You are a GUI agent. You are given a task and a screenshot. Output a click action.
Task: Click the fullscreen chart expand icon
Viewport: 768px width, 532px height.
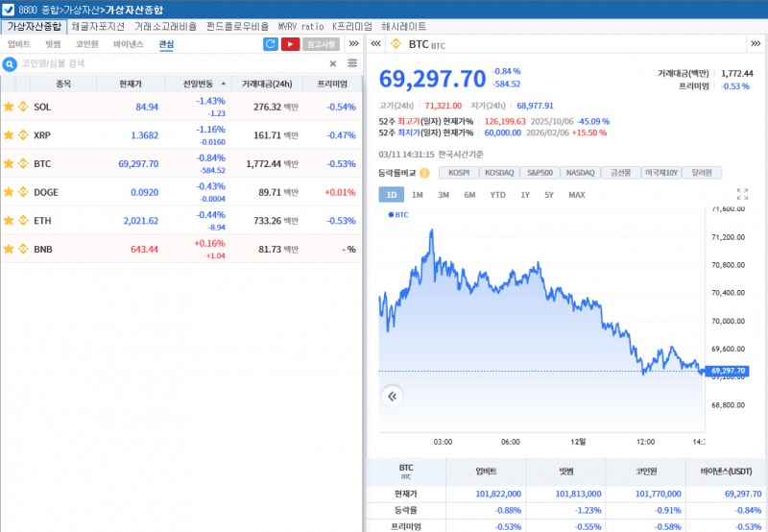[742, 194]
